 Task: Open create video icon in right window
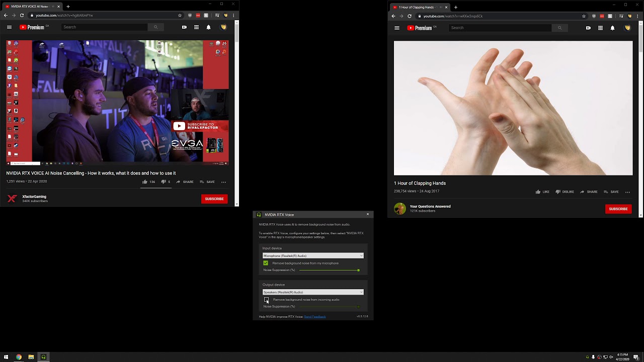point(588,28)
